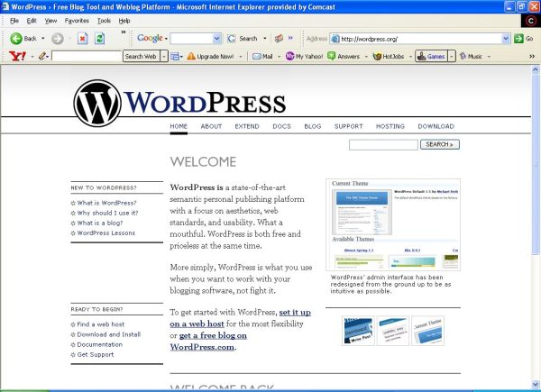541x392 pixels.
Task: Go to the DOWNLOAD nav tab
Action: (x=436, y=126)
